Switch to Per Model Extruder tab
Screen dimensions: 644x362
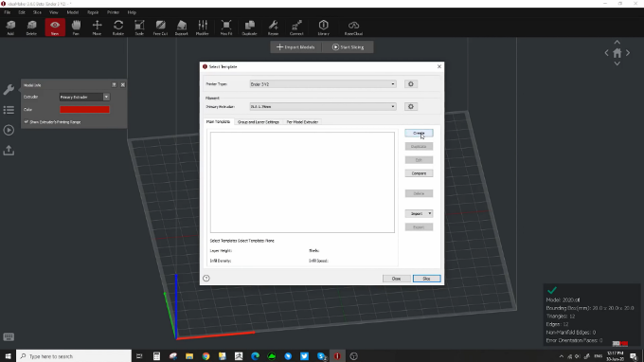pos(303,122)
